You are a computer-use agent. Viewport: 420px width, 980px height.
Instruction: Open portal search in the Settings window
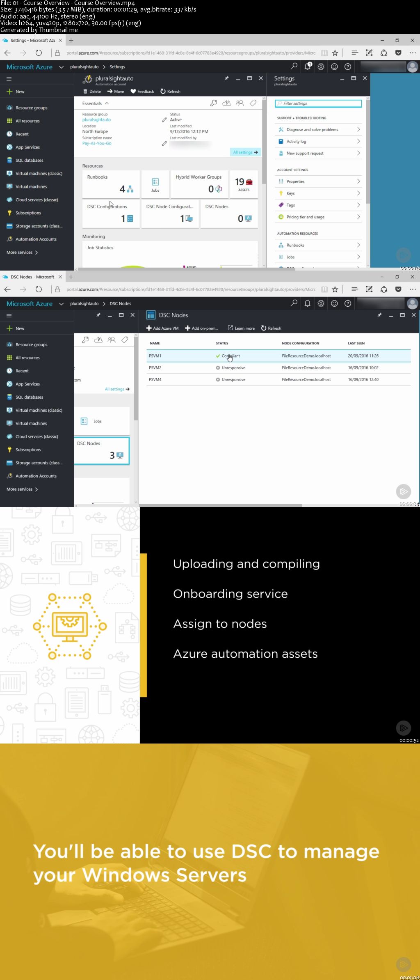(x=294, y=66)
